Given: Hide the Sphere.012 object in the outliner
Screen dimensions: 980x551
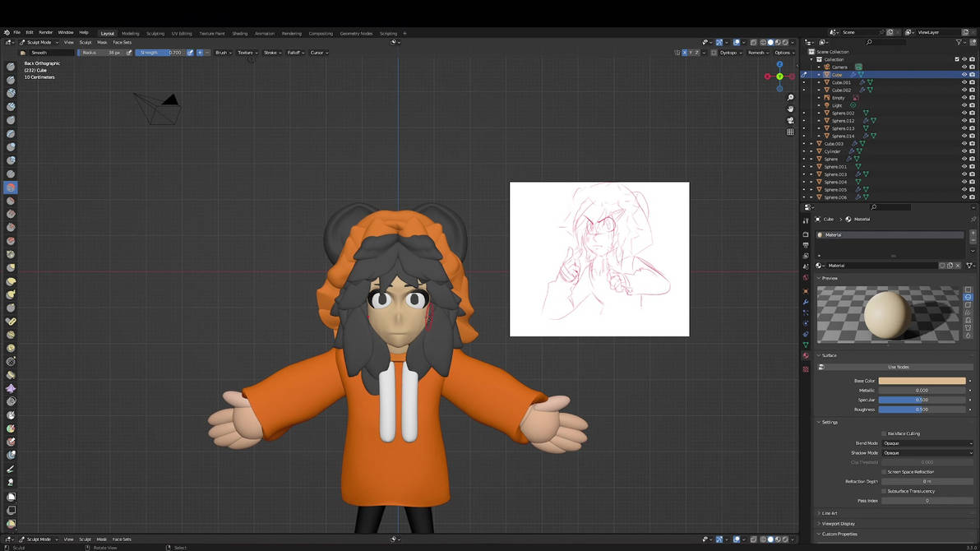Looking at the screenshot, I should pyautogui.click(x=964, y=120).
